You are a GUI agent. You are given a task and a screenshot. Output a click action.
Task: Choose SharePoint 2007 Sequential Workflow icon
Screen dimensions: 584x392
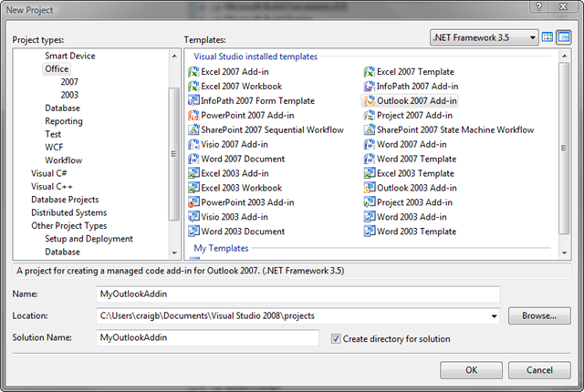coord(193,129)
